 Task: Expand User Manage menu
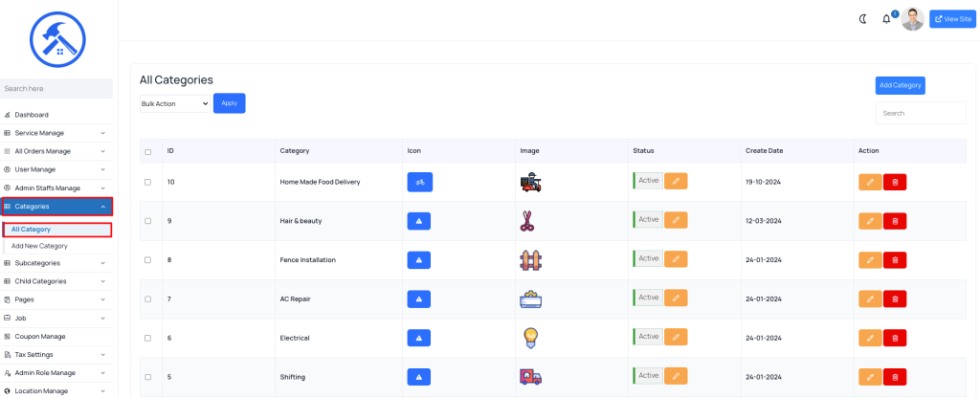pyautogui.click(x=56, y=169)
